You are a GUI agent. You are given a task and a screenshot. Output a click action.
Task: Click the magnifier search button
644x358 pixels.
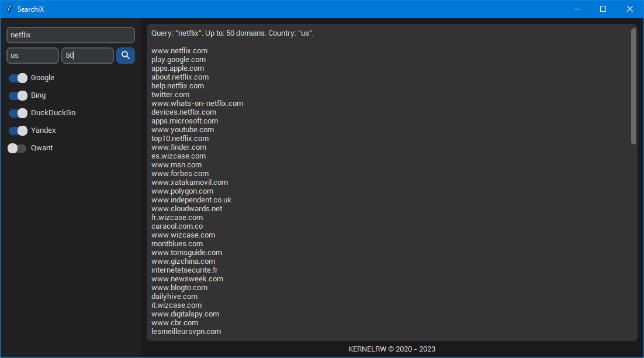pyautogui.click(x=126, y=56)
